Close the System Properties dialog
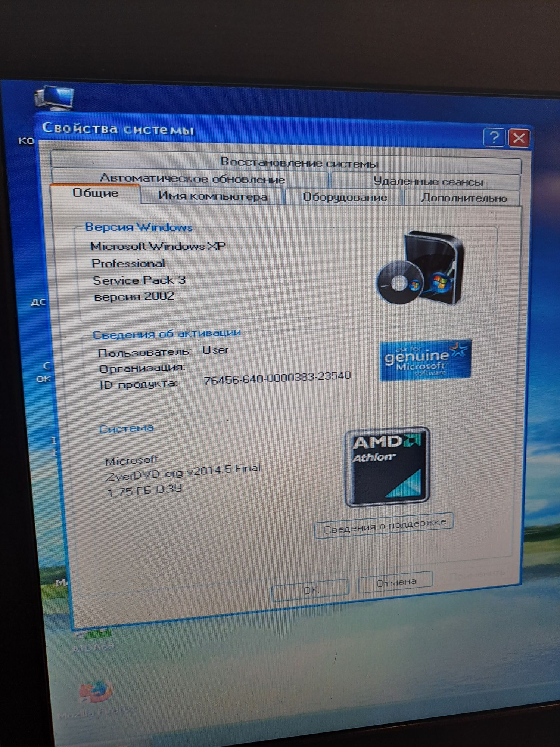This screenshot has height=747, width=560. click(519, 139)
